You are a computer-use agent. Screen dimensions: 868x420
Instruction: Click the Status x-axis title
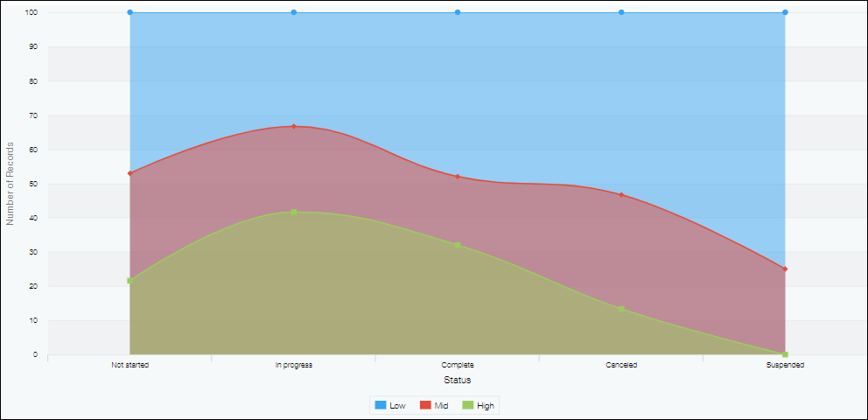[457, 381]
